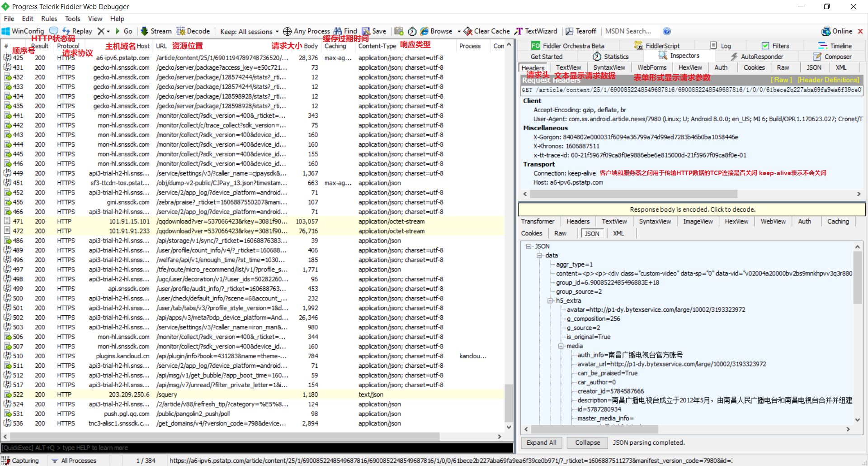Open the Timeline tab

pos(835,46)
